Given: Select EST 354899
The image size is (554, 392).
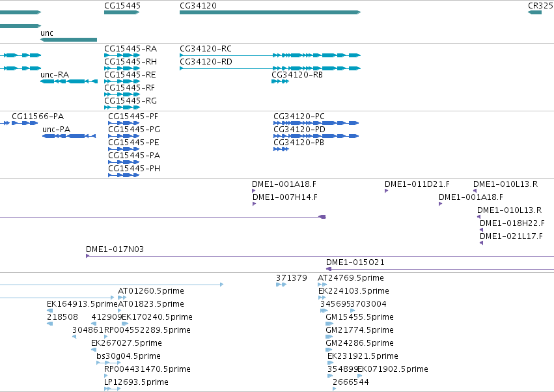Looking at the screenshot, I should (342, 370).
